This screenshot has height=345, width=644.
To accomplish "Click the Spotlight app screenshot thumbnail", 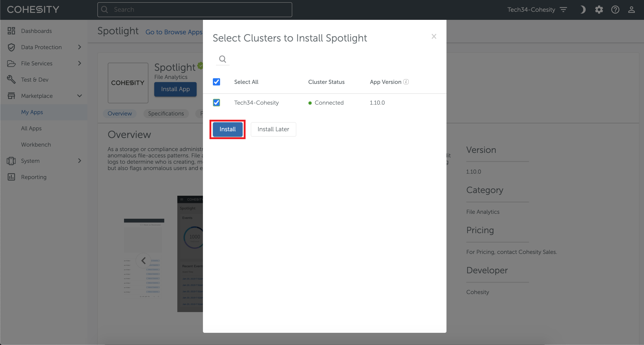I will (x=190, y=253).
